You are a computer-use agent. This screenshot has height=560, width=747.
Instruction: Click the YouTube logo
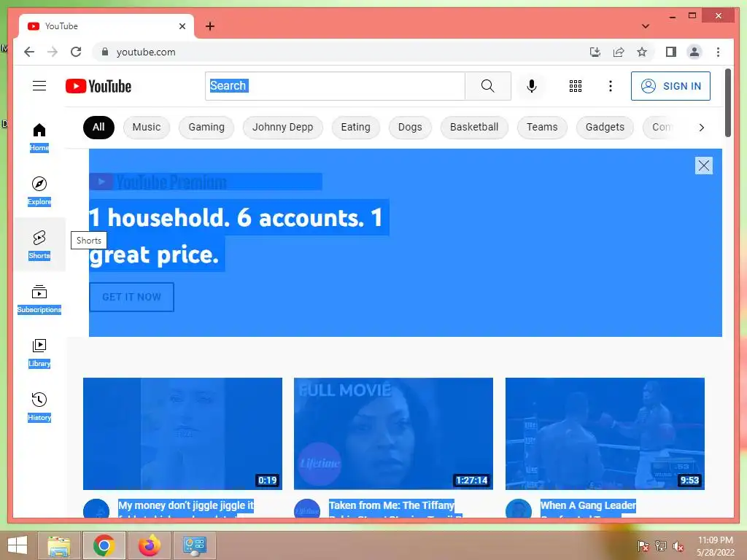pos(98,86)
